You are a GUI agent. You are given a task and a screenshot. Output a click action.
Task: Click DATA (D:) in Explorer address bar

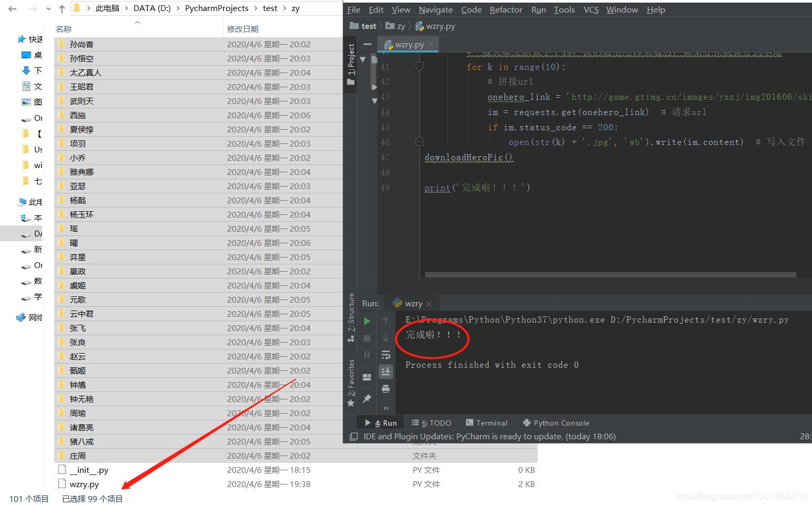[152, 8]
